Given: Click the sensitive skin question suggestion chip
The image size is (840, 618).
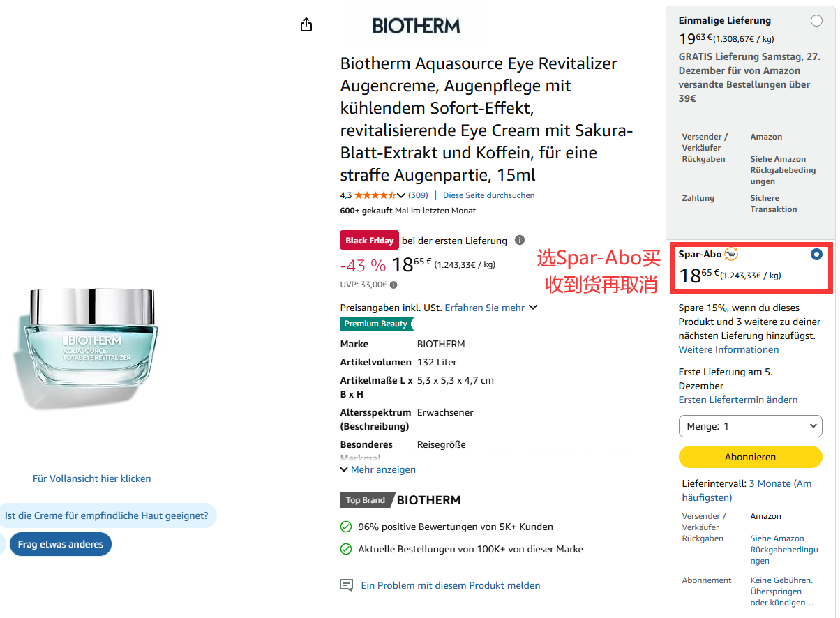Looking at the screenshot, I should (x=107, y=516).
